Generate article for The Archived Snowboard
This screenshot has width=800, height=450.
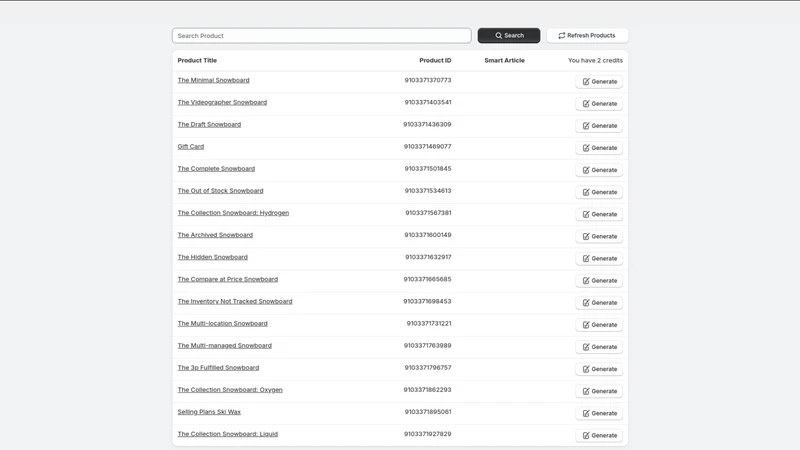pyautogui.click(x=599, y=236)
